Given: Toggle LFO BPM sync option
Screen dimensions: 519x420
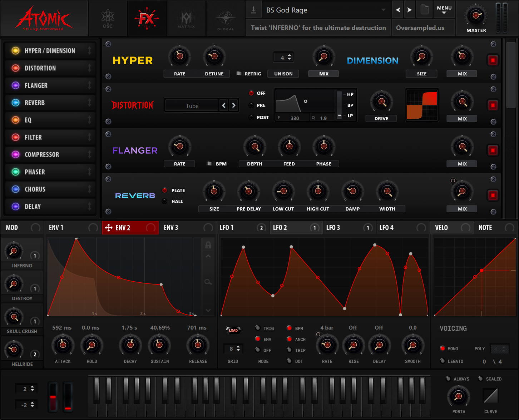Looking at the screenshot, I should tap(289, 328).
